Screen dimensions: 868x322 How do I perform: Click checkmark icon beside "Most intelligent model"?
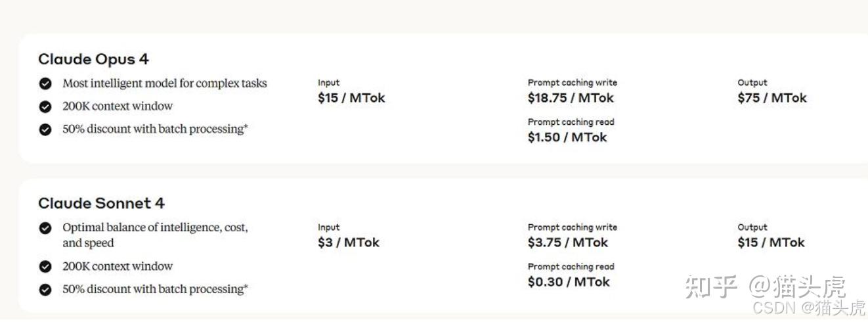point(45,84)
